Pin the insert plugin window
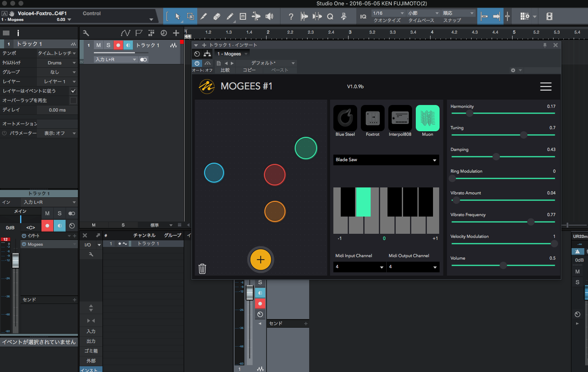This screenshot has width=588, height=372. pyautogui.click(x=545, y=45)
